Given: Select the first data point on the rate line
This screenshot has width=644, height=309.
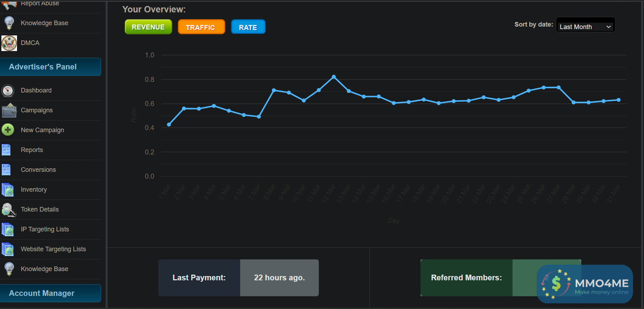Looking at the screenshot, I should click(x=169, y=124).
